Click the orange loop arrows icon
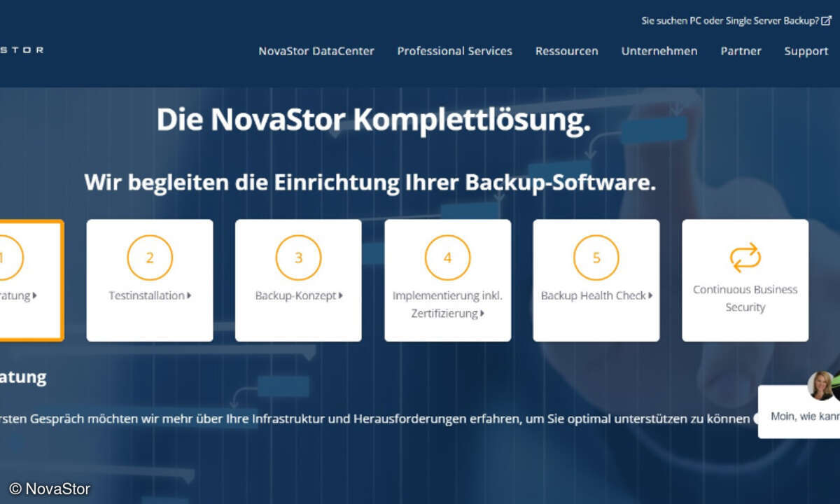 pos(745,258)
